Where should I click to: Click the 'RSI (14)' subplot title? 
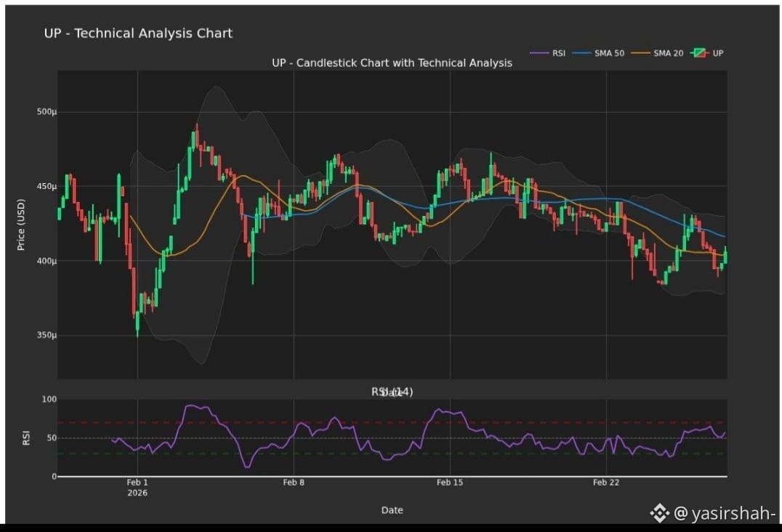pos(392,392)
